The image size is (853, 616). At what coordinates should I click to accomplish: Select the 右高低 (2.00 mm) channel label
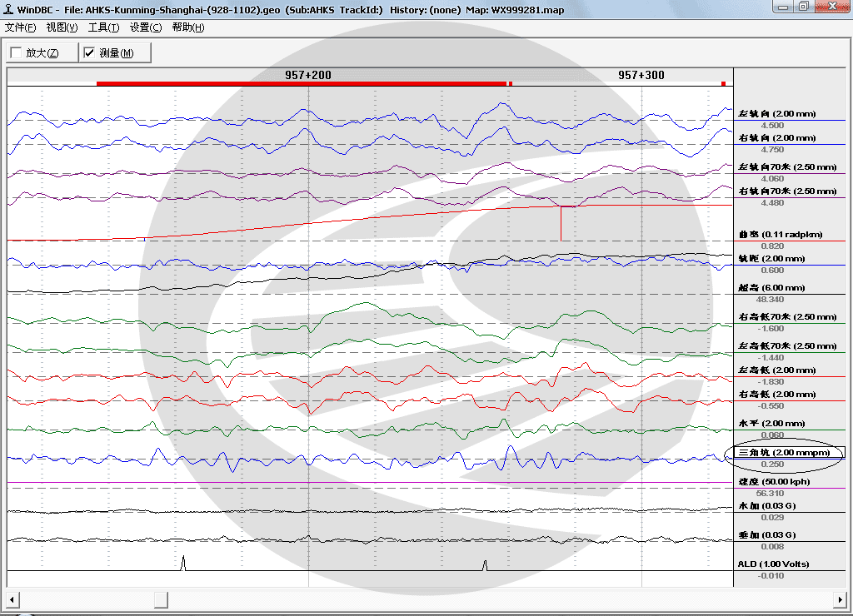pyautogui.click(x=777, y=395)
